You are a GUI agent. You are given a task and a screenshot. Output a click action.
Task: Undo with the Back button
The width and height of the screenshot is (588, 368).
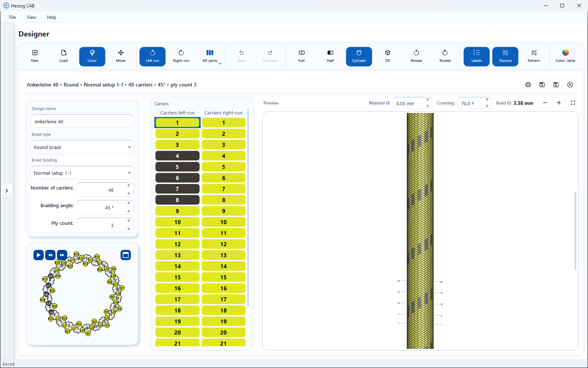[x=241, y=56]
